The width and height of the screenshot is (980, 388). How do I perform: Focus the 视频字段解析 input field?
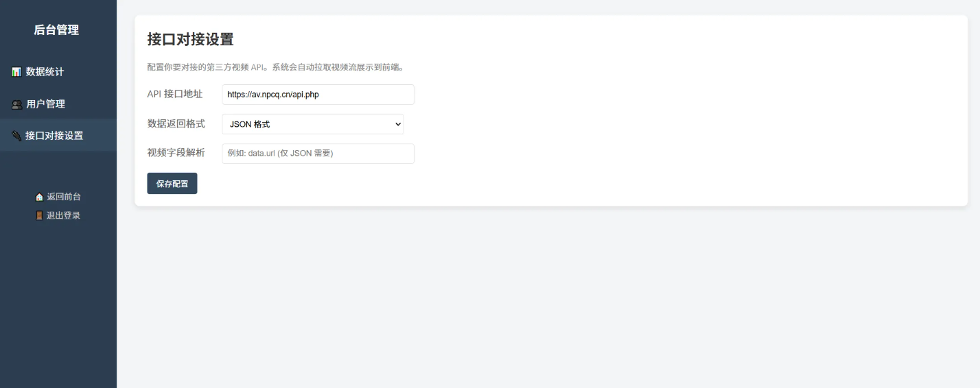click(x=318, y=154)
